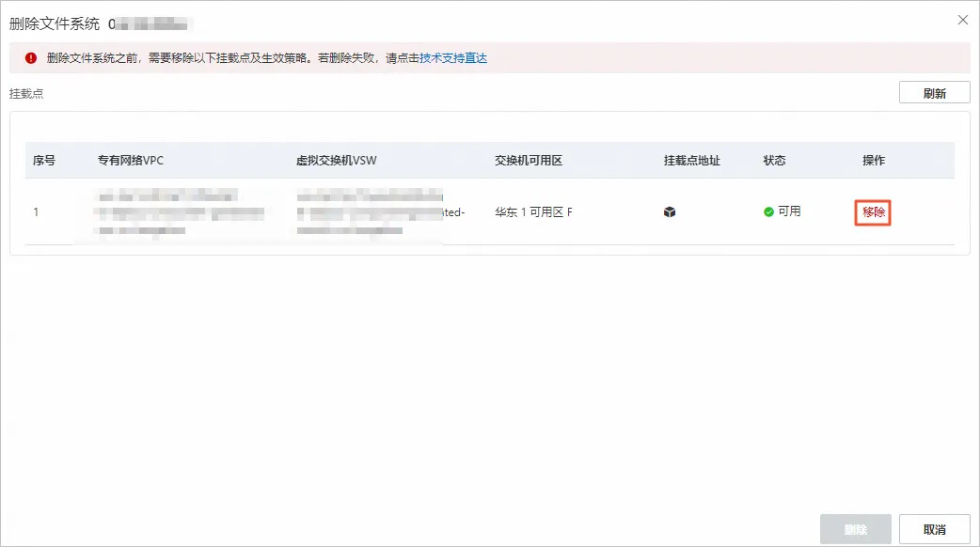The height and width of the screenshot is (547, 980).
Task: Click row number 1 cell
Action: [37, 212]
